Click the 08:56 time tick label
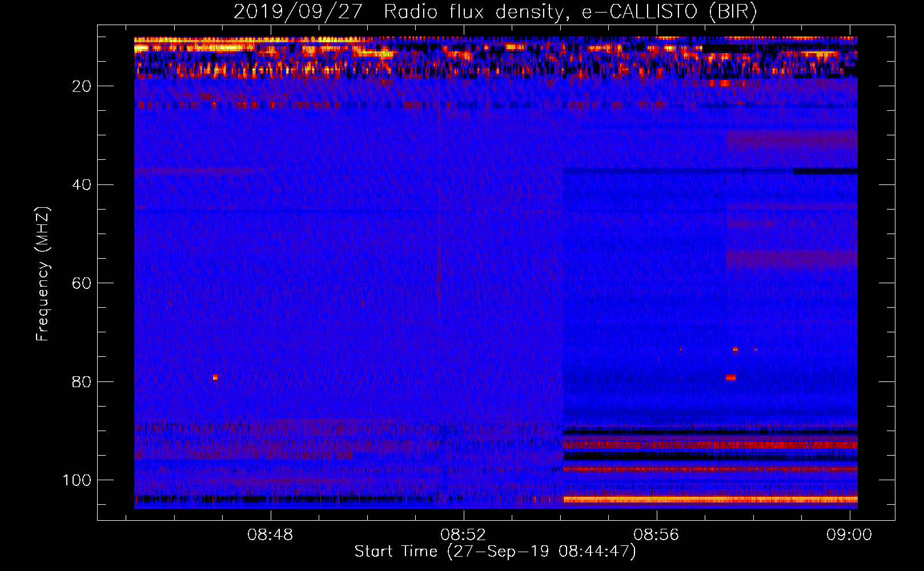 (656, 534)
